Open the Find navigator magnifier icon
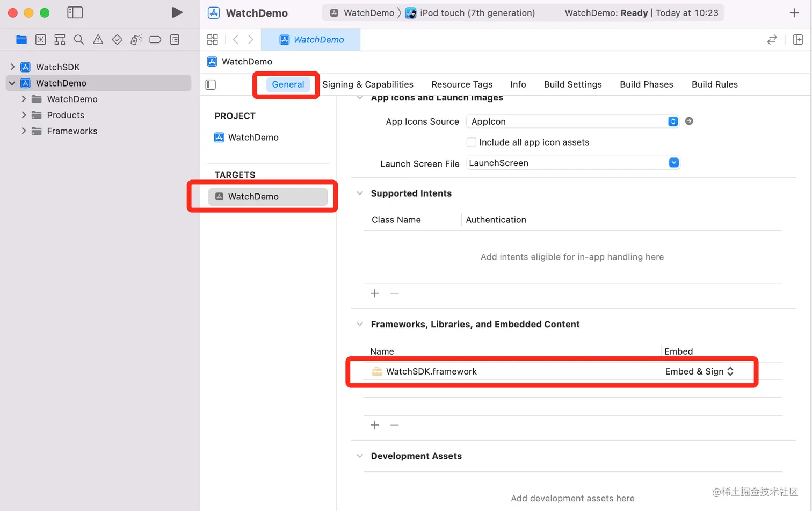 79,39
